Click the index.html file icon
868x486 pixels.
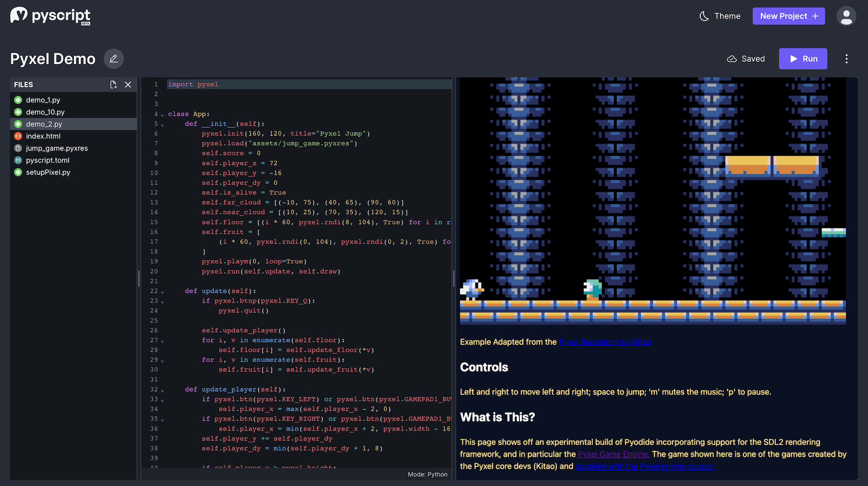[x=18, y=136]
